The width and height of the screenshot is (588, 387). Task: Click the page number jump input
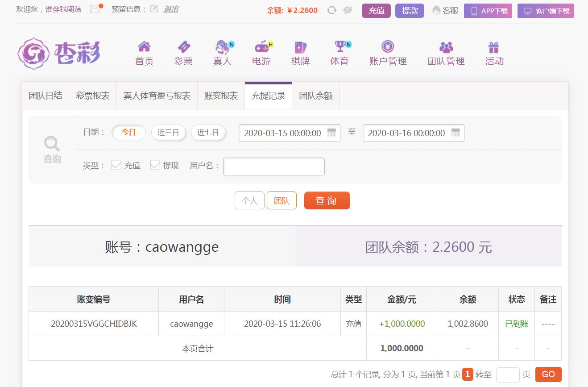[508, 375]
